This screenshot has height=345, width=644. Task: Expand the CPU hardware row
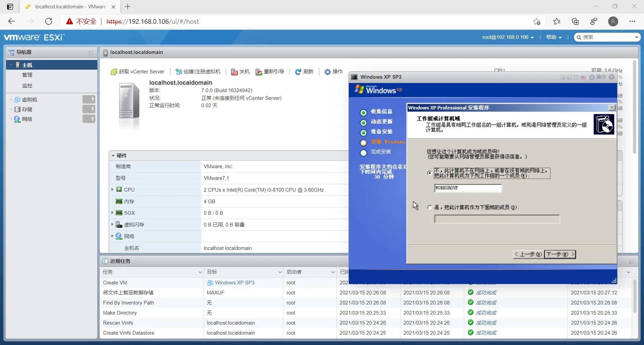(x=112, y=190)
